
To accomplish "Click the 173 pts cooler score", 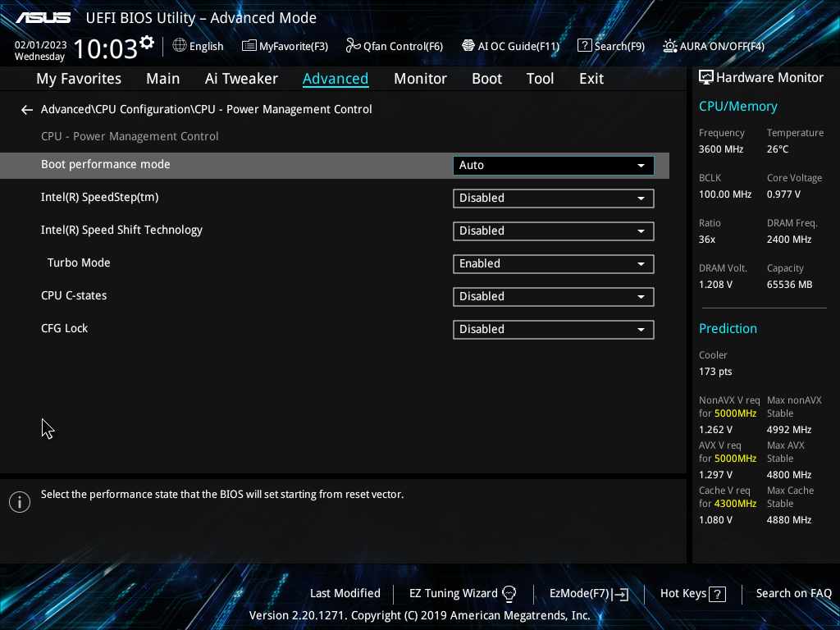I will tap(715, 372).
